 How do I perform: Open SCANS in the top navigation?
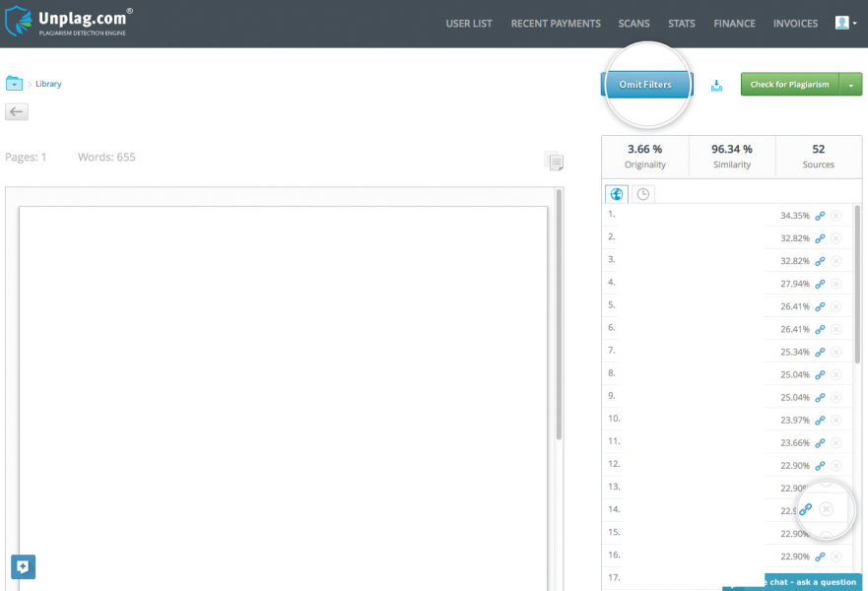click(x=634, y=24)
